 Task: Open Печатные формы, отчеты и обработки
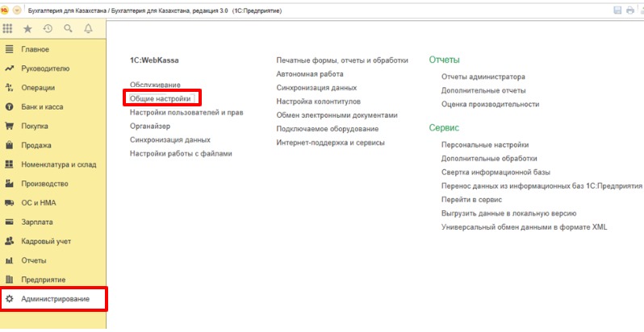[x=342, y=60]
